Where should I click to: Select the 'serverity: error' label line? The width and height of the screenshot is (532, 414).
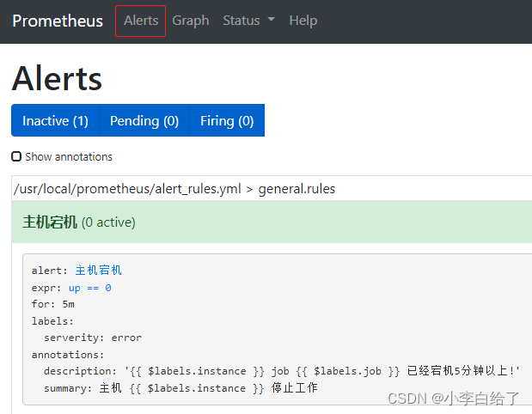pos(93,338)
